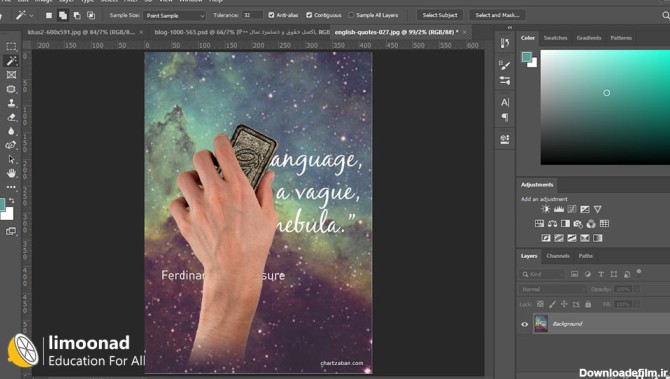Viewport: 670px width, 379px height.
Task: Add a Black & White adjustment
Action: pos(565,223)
